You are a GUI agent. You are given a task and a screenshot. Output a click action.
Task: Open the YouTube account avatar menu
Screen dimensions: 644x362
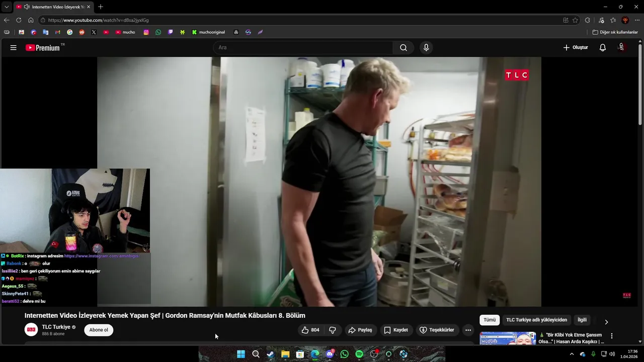click(x=621, y=47)
